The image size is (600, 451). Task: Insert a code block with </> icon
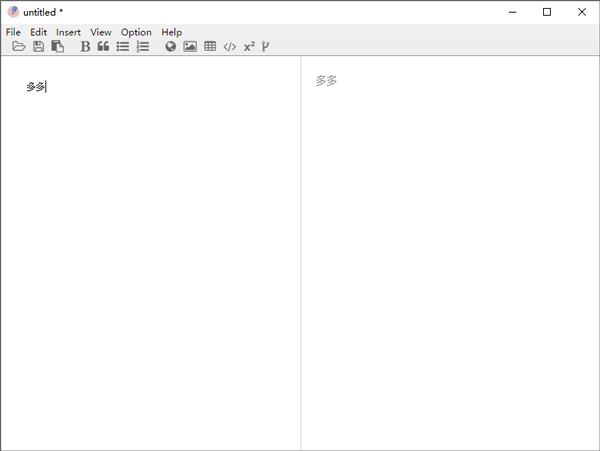coord(230,47)
